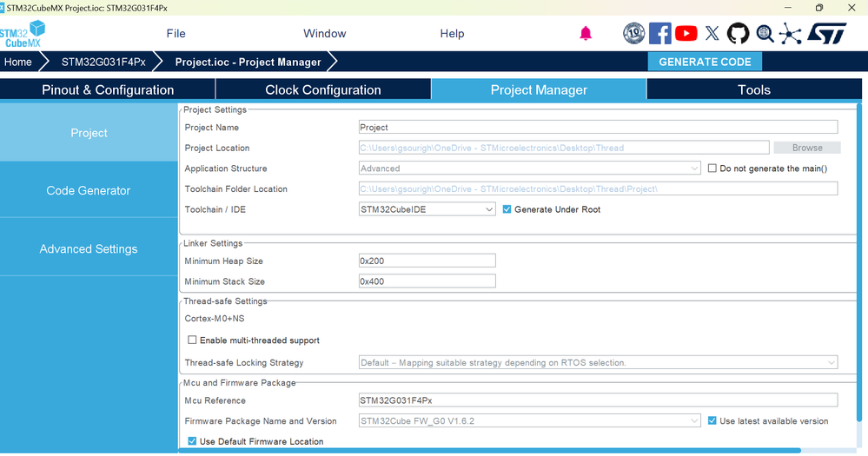Image resolution: width=868 pixels, height=456 pixels.
Task: Switch to the Tools tab
Action: click(754, 89)
